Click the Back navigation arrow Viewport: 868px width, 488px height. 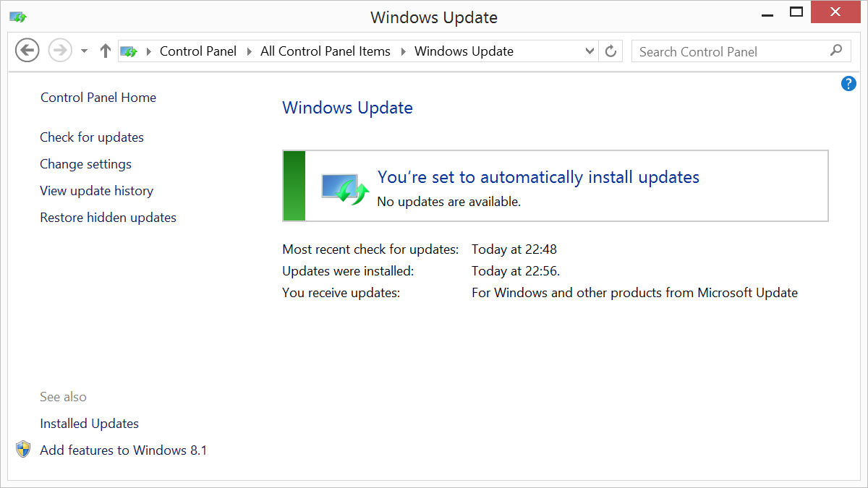[27, 51]
